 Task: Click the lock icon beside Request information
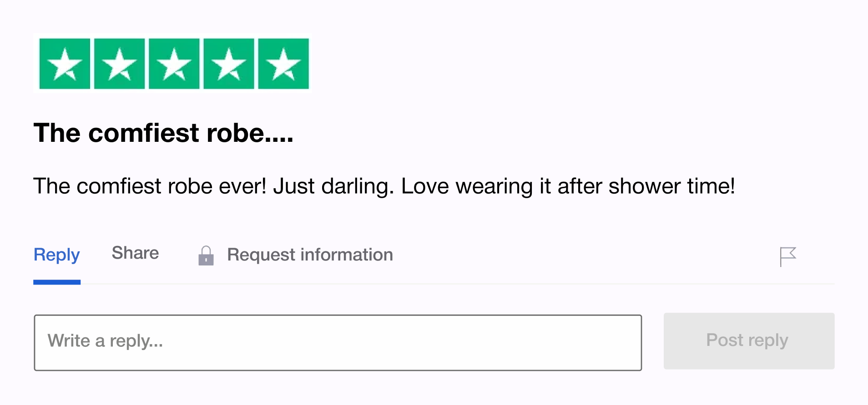[206, 255]
